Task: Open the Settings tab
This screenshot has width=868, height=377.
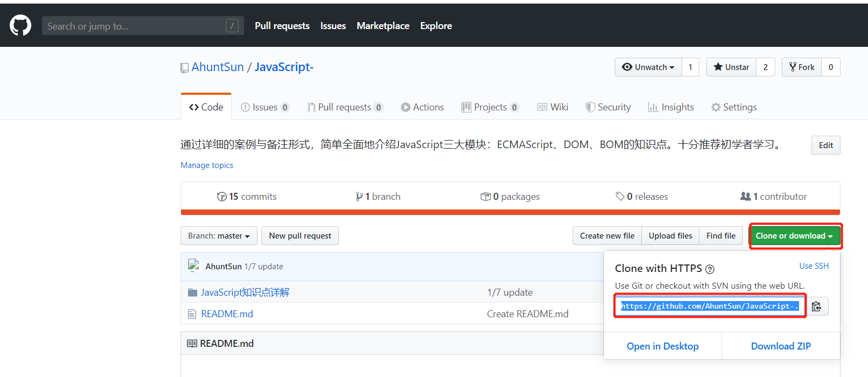Action: [734, 107]
